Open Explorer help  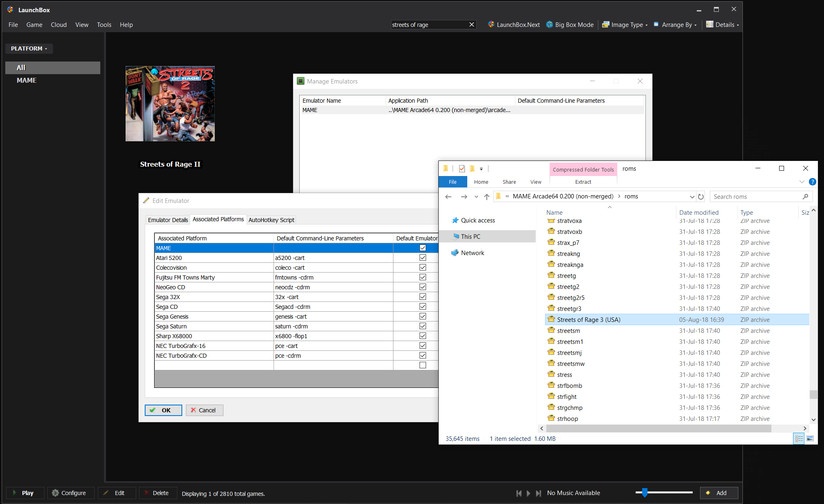(812, 182)
